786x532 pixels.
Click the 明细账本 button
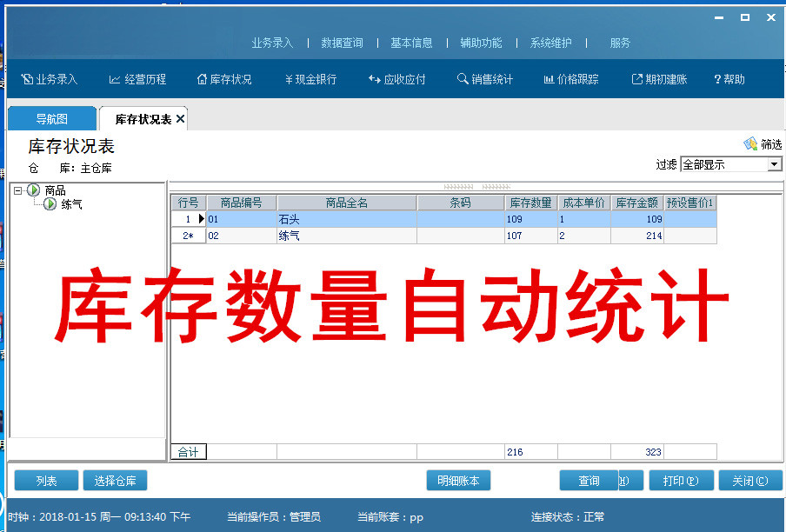pyautogui.click(x=458, y=481)
